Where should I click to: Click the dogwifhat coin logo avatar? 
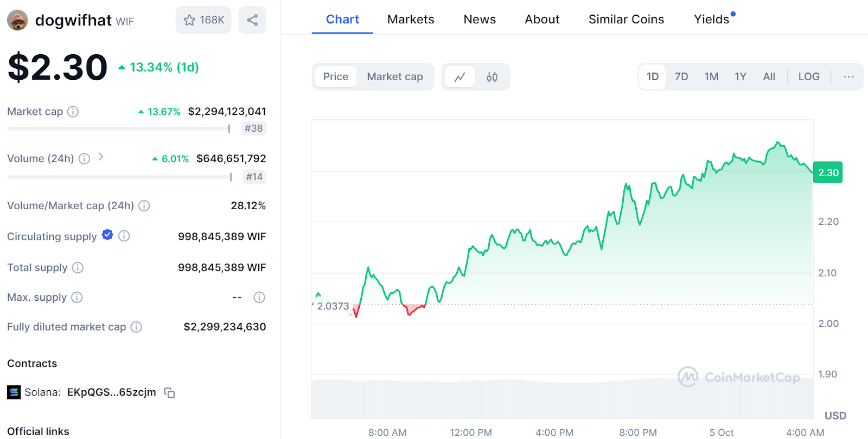[17, 20]
